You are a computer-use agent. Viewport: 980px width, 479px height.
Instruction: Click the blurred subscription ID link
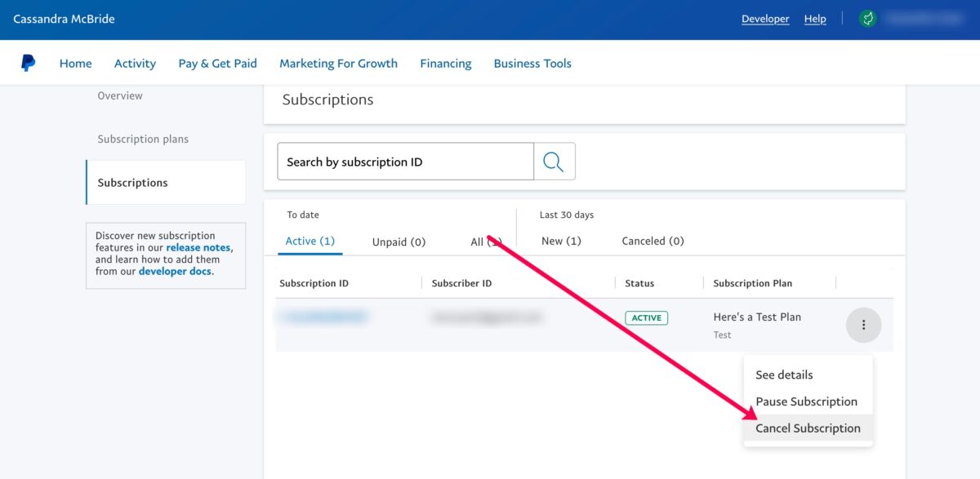(323, 317)
